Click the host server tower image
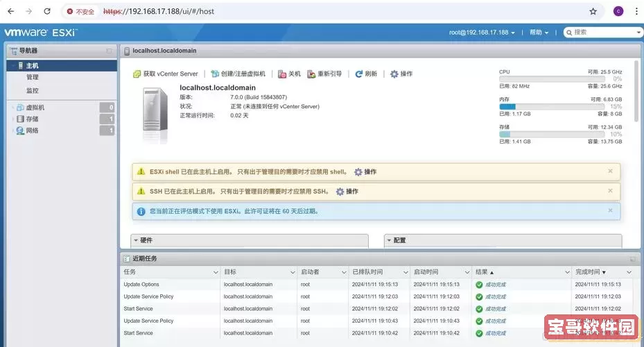 coord(155,111)
